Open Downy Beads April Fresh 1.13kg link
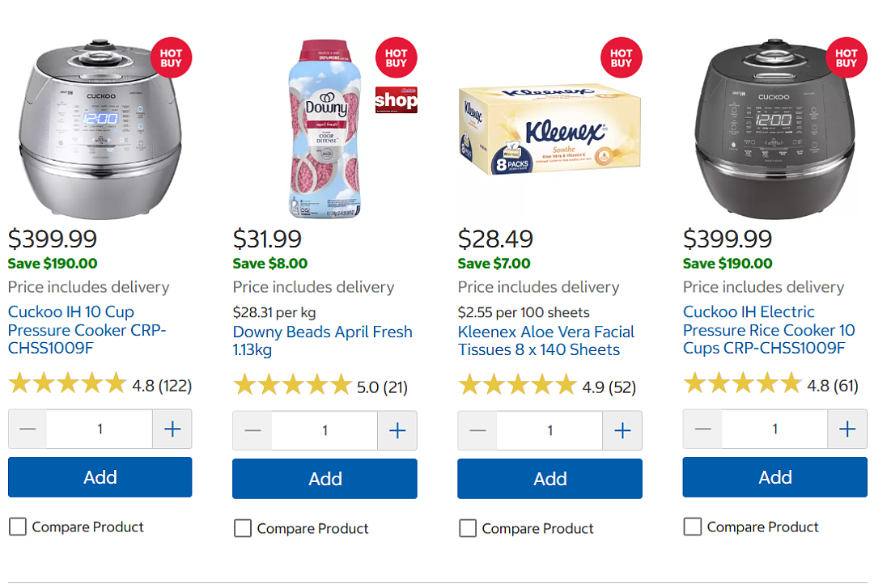Screen dimensions: 874x588 click(322, 341)
